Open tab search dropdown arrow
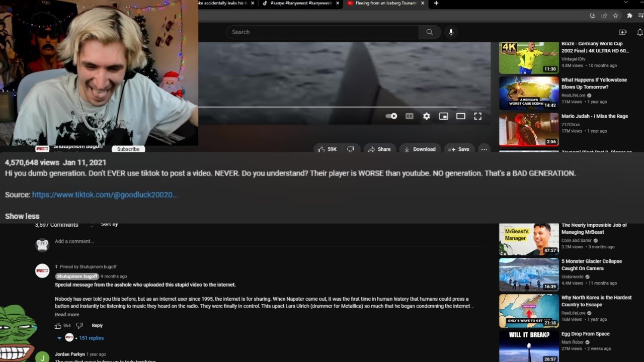This screenshot has height=362, width=644. click(625, 3)
